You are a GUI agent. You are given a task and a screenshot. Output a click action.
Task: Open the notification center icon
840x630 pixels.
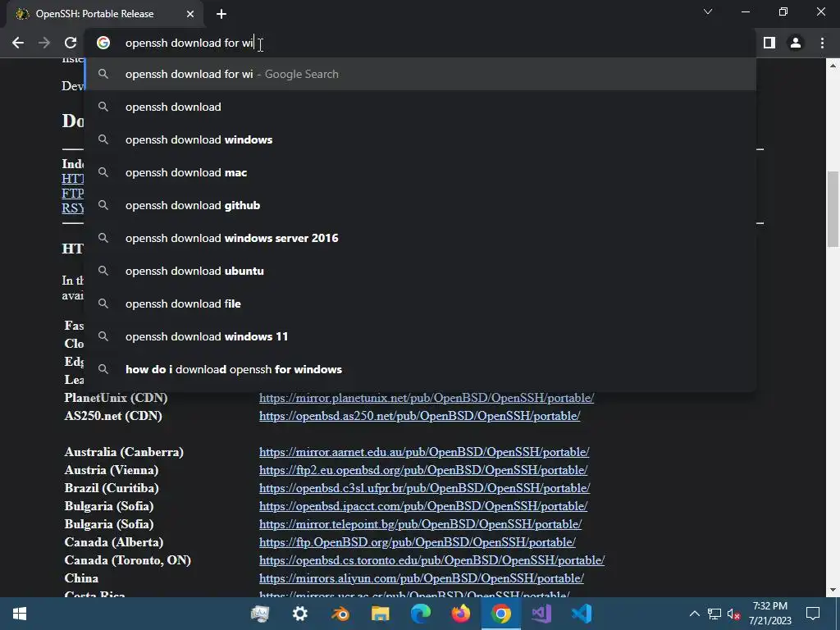coord(813,614)
